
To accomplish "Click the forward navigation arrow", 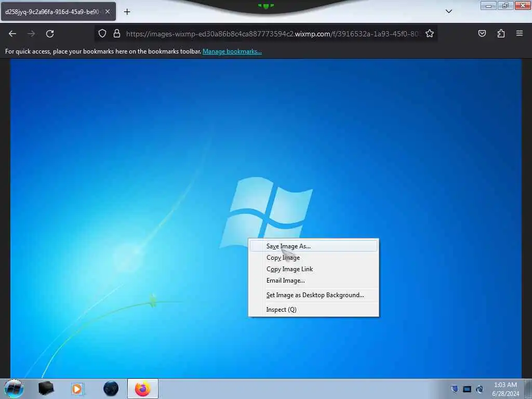I will pyautogui.click(x=31, y=34).
